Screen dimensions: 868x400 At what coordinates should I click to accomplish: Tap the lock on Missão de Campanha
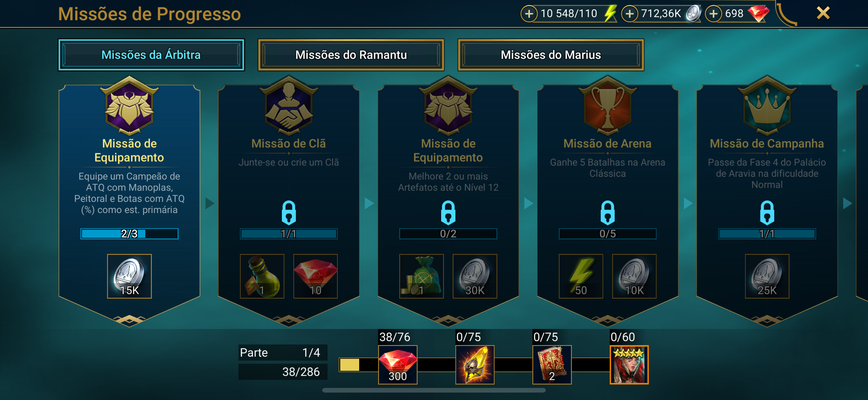coord(767,213)
